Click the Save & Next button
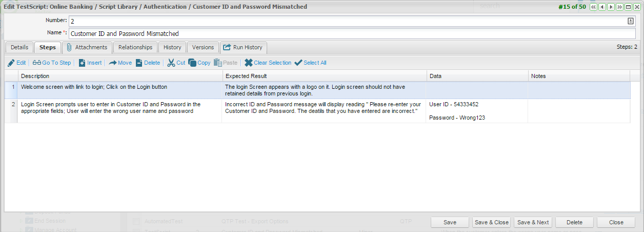 coord(533,222)
